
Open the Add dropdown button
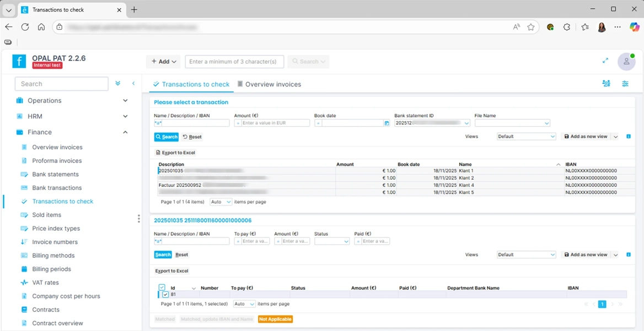(x=164, y=62)
